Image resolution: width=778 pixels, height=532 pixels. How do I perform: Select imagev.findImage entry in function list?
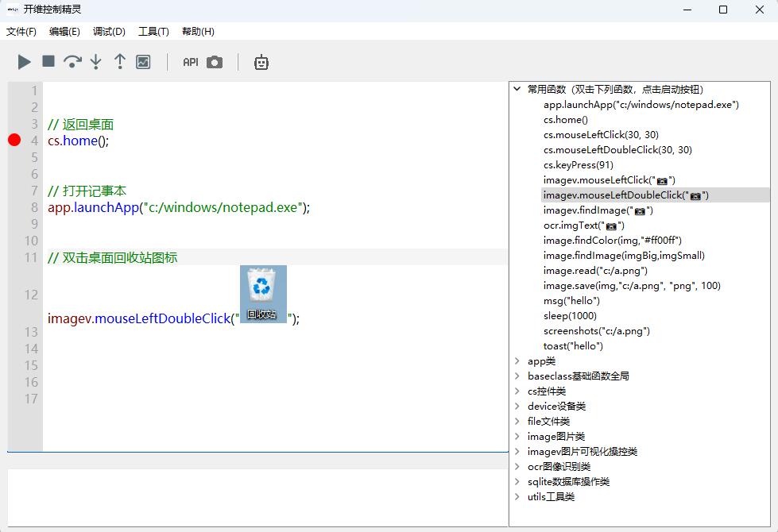[x=598, y=210]
